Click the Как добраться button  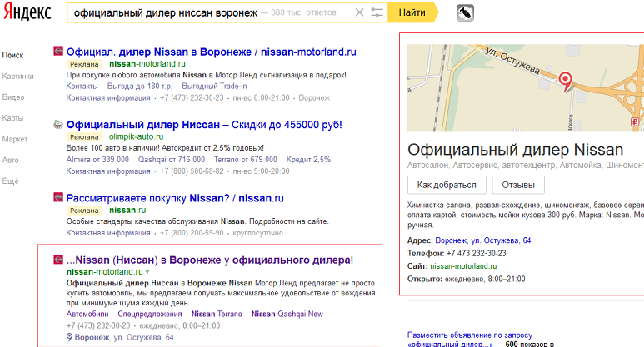coord(447,185)
